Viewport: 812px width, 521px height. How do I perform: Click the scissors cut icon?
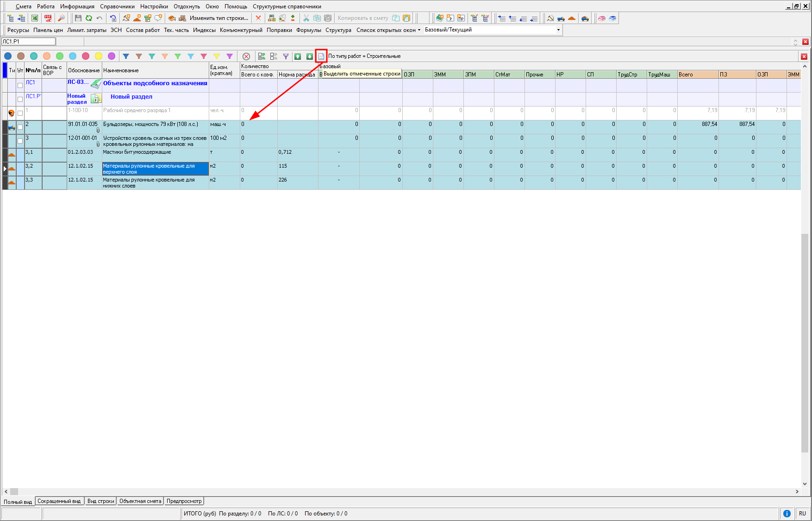pyautogui.click(x=306, y=18)
